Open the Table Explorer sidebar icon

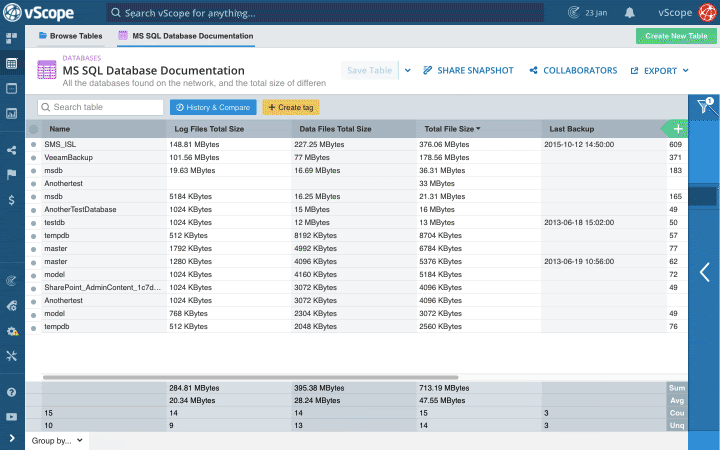[11, 63]
